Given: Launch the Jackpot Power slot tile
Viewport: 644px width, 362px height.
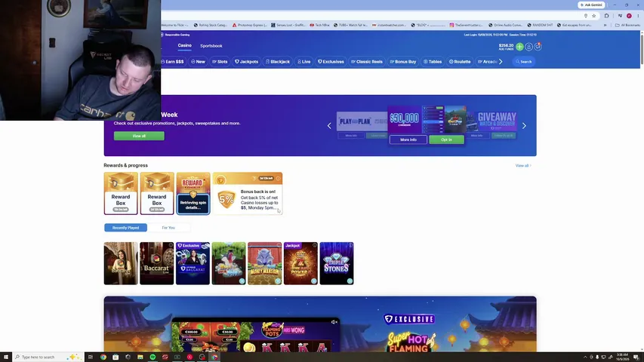Looking at the screenshot, I should 300,263.
